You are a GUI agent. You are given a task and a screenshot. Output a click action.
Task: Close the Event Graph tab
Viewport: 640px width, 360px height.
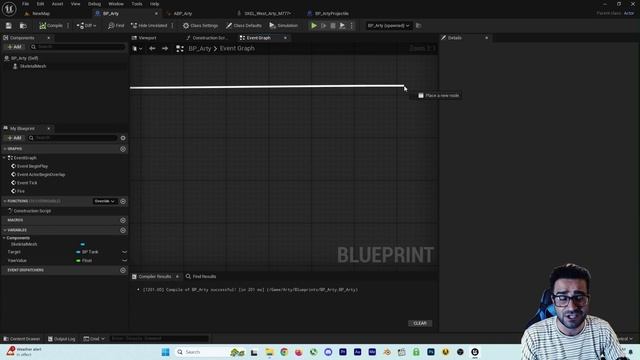[x=285, y=38]
